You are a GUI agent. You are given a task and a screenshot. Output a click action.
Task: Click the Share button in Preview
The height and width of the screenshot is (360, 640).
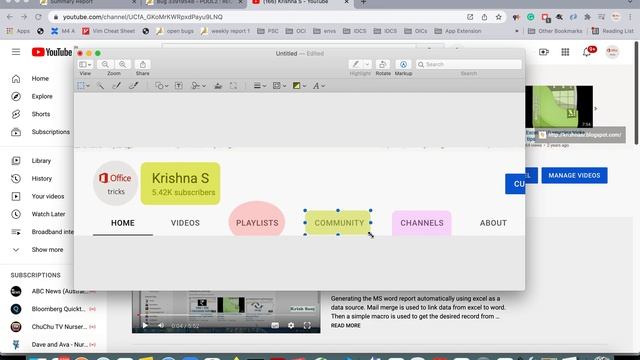coord(142,64)
